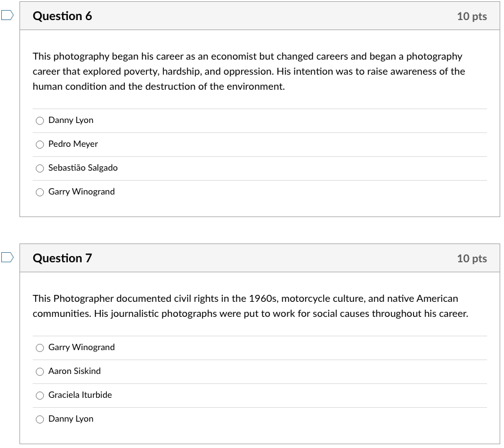Select Danny Lyon in Question 7
This screenshot has height=448, width=504.
(40, 419)
